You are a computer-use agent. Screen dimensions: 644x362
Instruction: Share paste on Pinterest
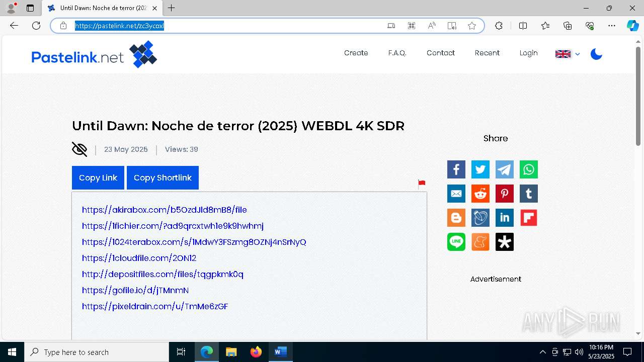tap(505, 194)
